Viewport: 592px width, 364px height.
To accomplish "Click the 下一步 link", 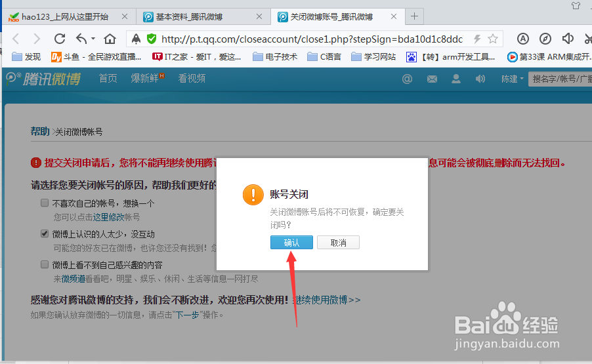I will (x=188, y=315).
